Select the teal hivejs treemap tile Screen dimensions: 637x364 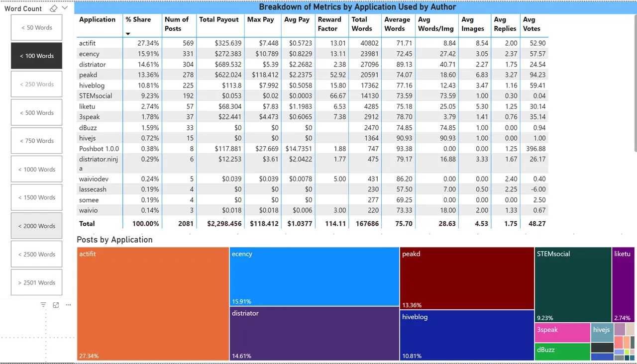click(602, 332)
